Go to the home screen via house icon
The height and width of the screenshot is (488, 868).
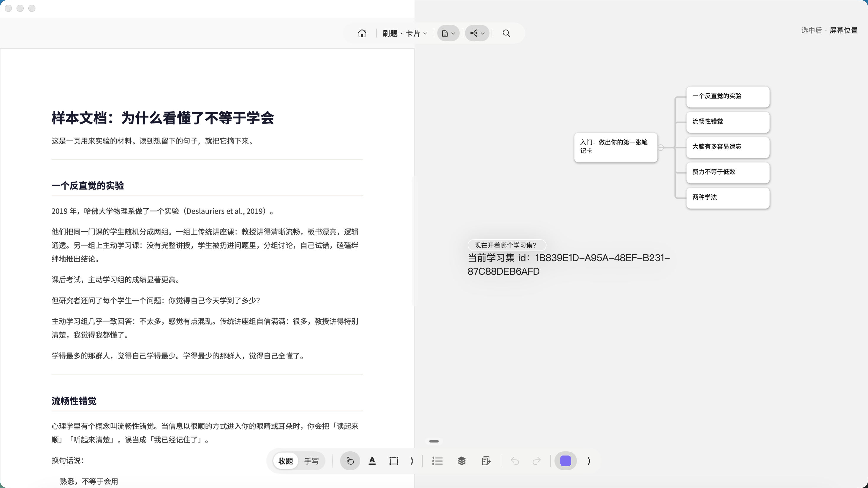(362, 33)
